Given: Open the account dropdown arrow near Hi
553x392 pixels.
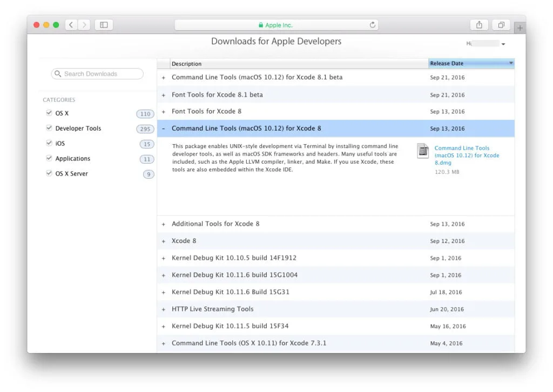Looking at the screenshot, I should [x=503, y=44].
